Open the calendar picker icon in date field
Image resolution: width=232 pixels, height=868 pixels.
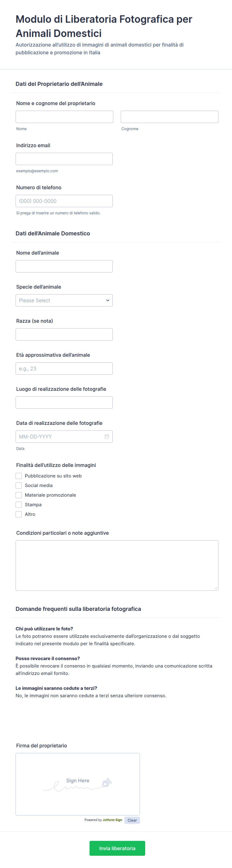point(107,436)
